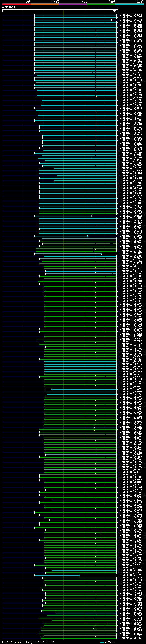Click the UniRef100_Q1PG91 hit label
The image size is (146, 644).
(x=131, y=161)
